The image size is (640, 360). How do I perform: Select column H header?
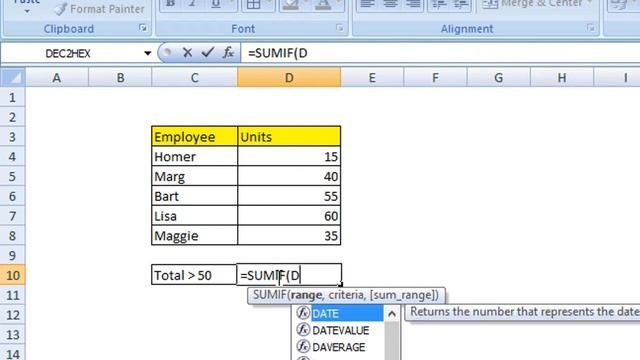(x=562, y=78)
